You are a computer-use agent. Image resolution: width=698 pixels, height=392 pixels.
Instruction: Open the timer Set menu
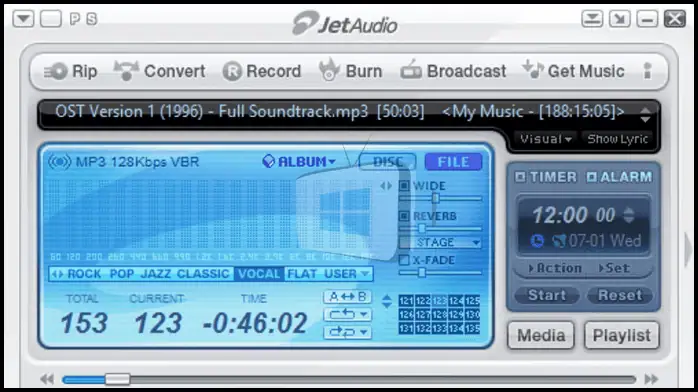pos(615,268)
